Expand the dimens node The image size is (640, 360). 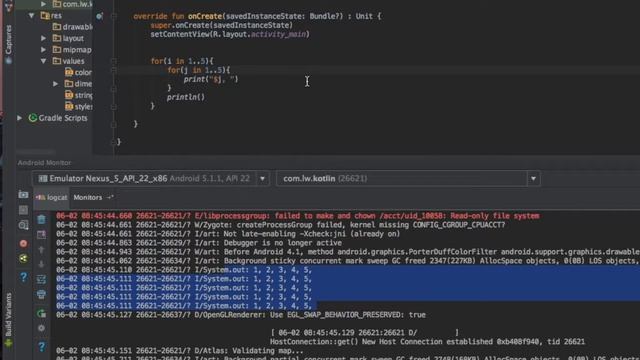[x=56, y=84]
